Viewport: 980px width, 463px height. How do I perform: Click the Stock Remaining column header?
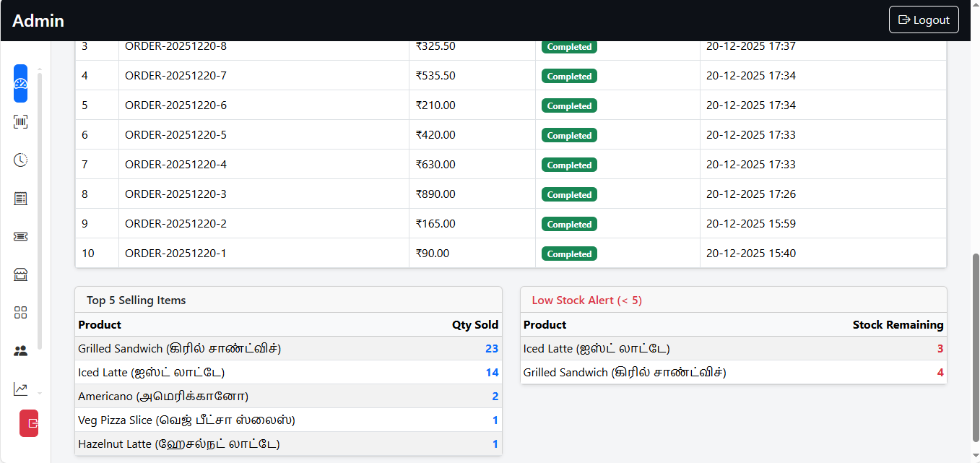click(898, 325)
